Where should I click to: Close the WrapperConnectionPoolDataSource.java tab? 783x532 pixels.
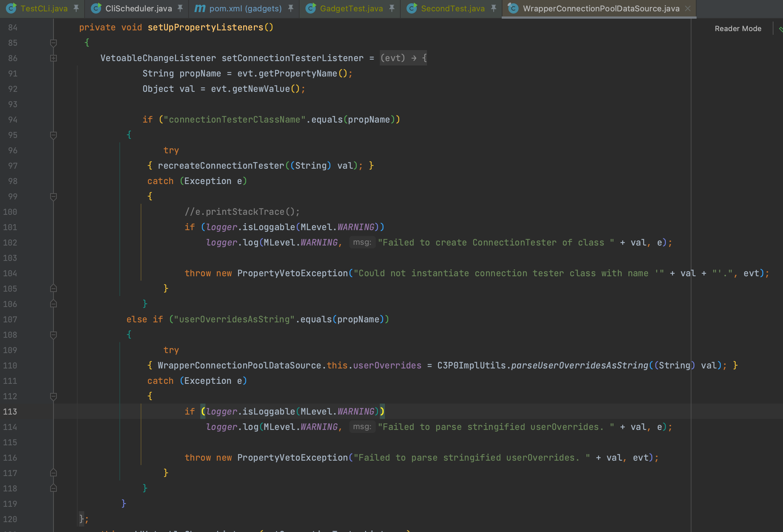(688, 8)
